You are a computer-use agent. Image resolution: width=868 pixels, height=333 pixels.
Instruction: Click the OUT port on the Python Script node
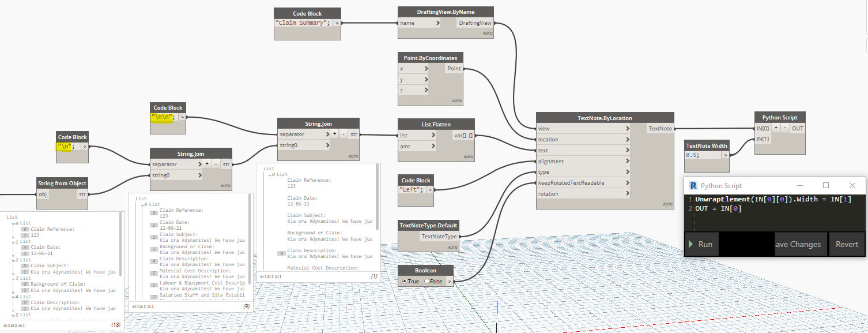point(798,128)
